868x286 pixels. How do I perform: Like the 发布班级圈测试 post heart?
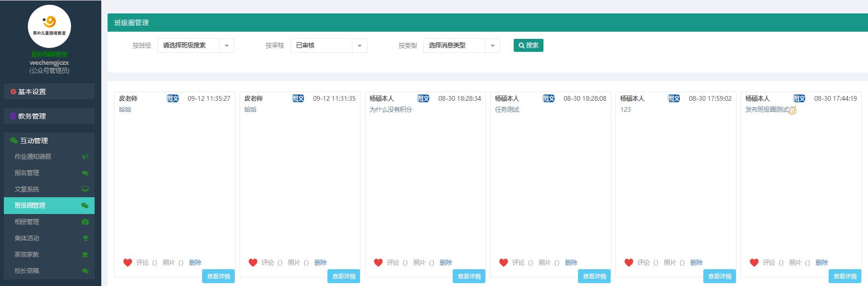point(754,262)
